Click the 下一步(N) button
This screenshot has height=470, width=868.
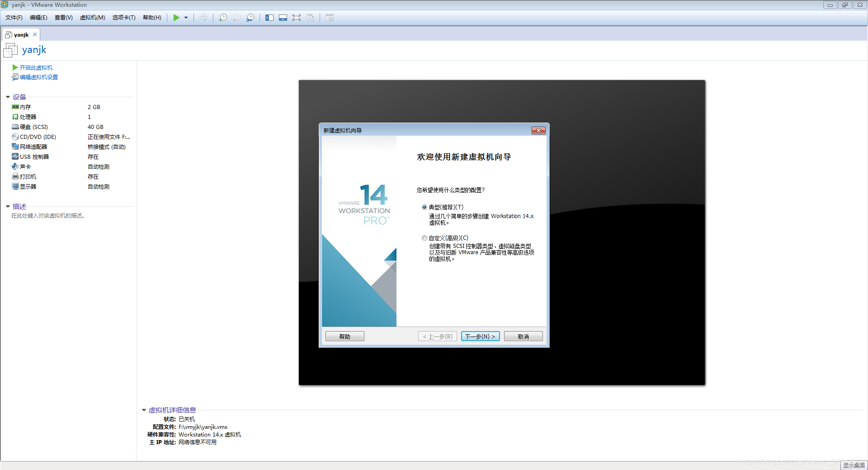(x=480, y=337)
